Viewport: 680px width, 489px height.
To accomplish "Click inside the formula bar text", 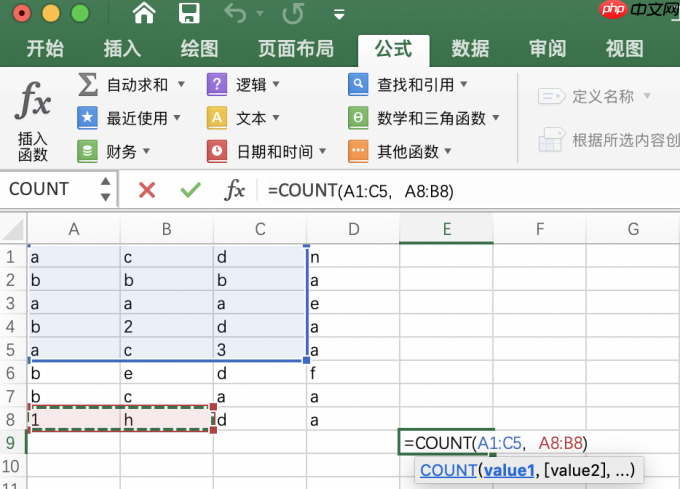I will (x=361, y=191).
